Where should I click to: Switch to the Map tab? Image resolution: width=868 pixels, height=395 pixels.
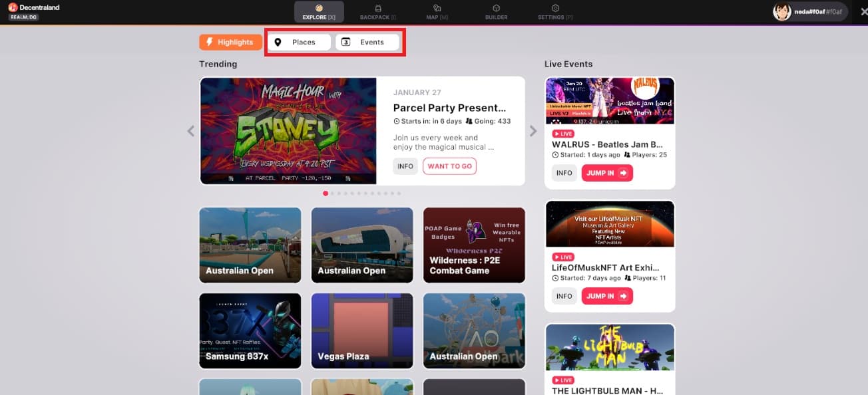click(x=437, y=11)
